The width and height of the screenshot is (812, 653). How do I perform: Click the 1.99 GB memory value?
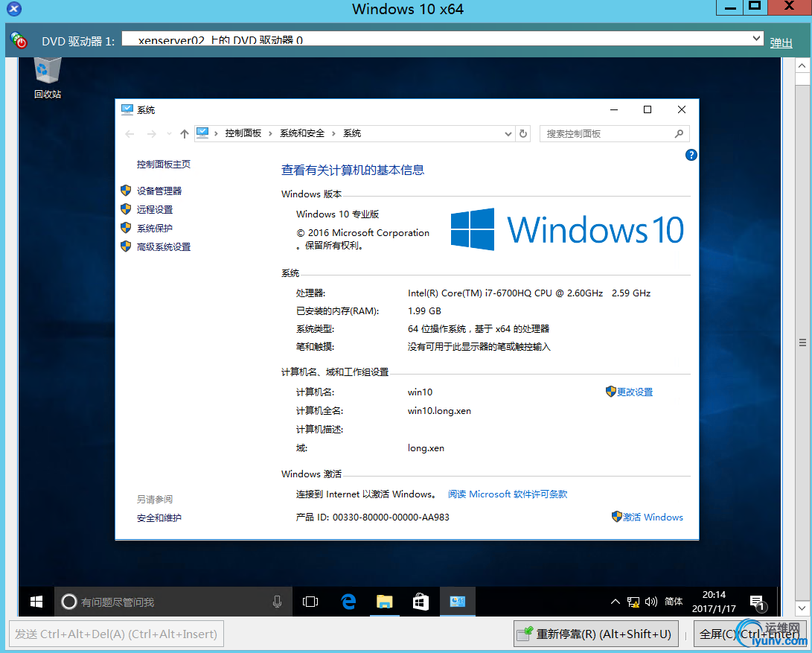pos(424,311)
